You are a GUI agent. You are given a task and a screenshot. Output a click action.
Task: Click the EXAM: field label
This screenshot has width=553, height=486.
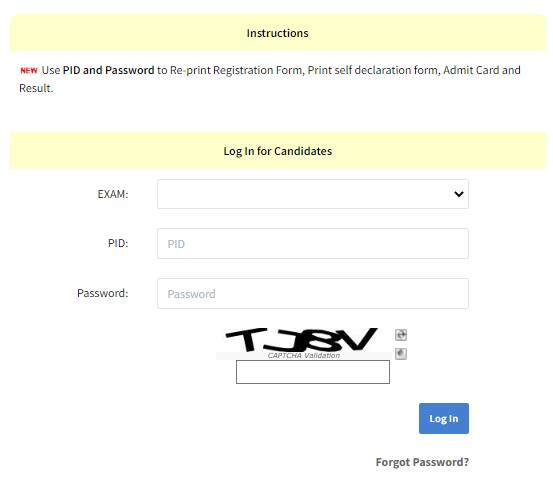[x=113, y=194]
